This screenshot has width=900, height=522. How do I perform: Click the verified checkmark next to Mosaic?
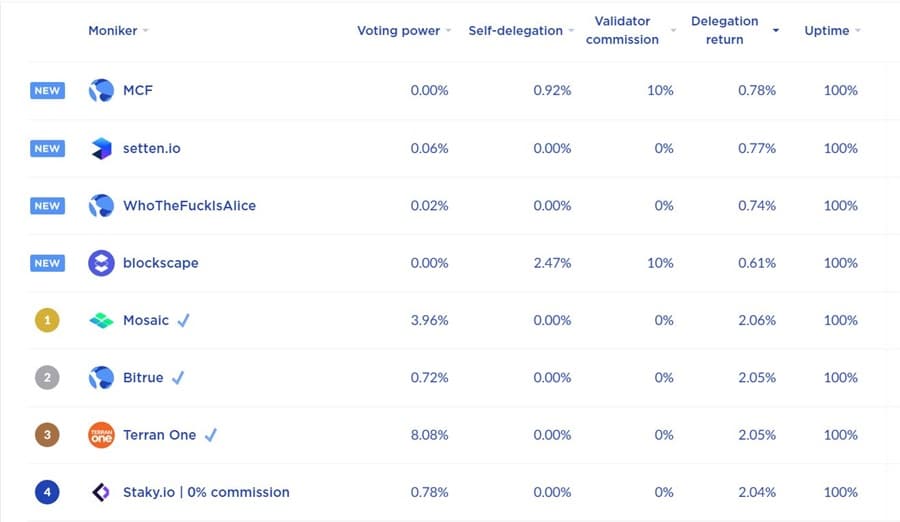(x=183, y=321)
